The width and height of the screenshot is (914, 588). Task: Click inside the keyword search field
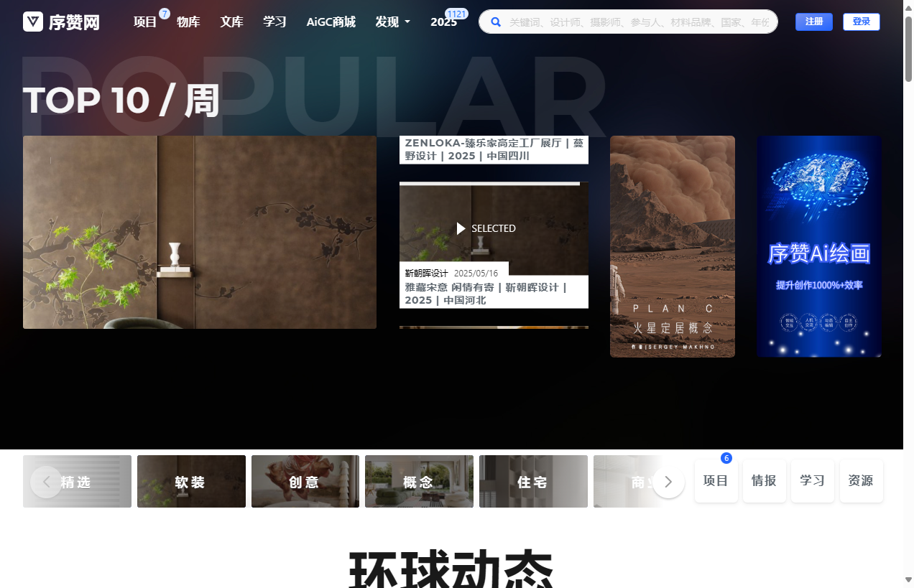632,22
